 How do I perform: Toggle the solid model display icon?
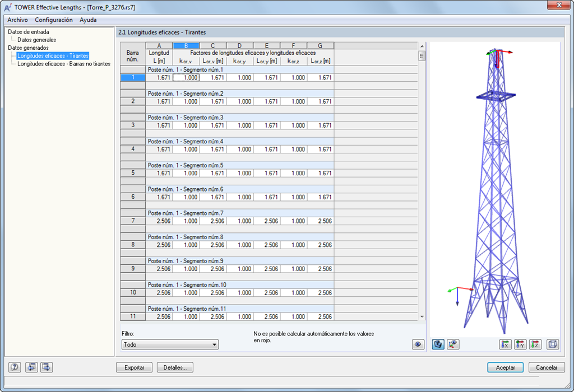tap(438, 344)
